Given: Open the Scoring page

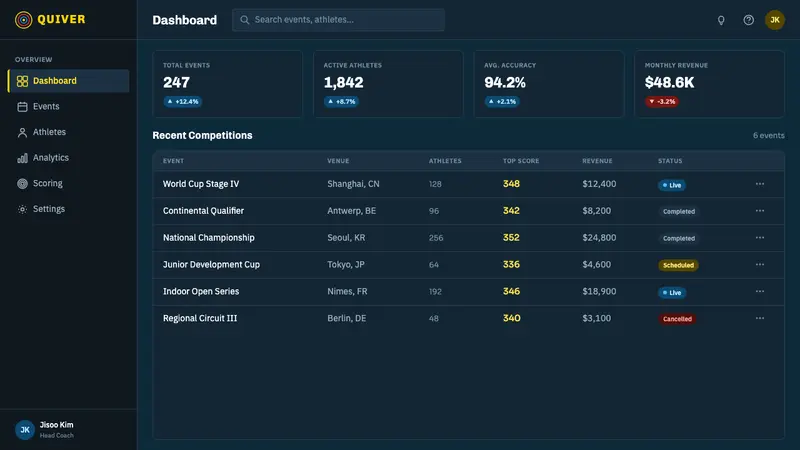Looking at the screenshot, I should (x=69, y=183).
